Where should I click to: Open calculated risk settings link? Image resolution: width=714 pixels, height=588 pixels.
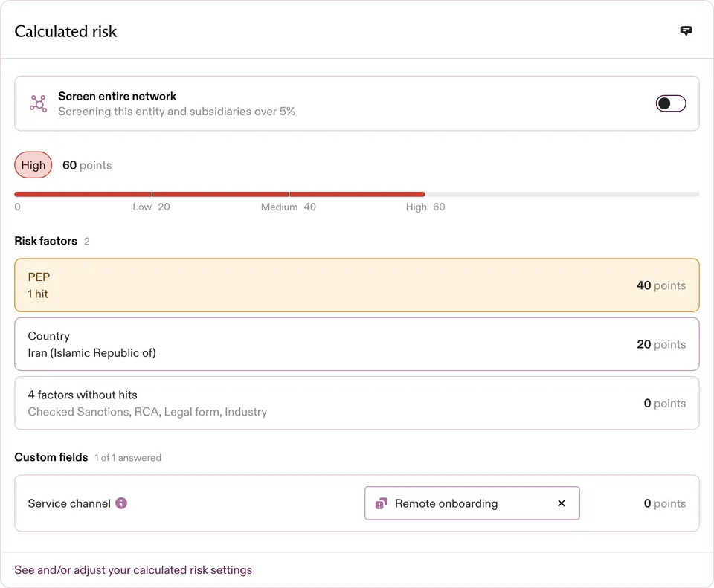[133, 570]
